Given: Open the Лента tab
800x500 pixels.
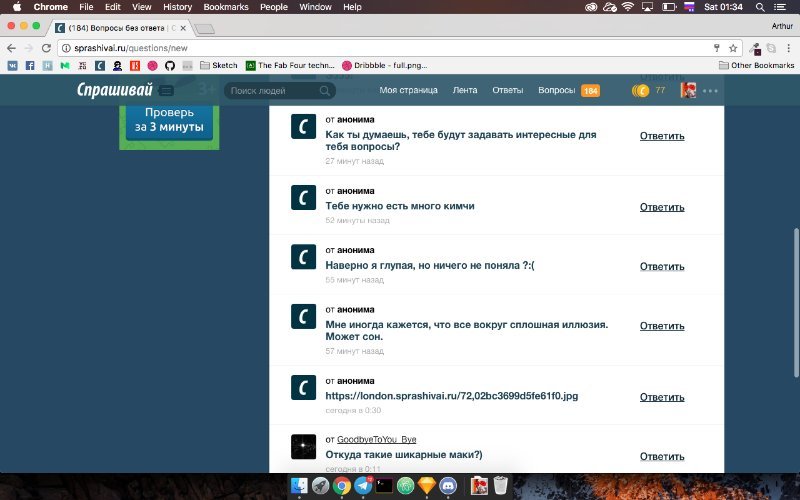Looking at the screenshot, I should tap(465, 90).
